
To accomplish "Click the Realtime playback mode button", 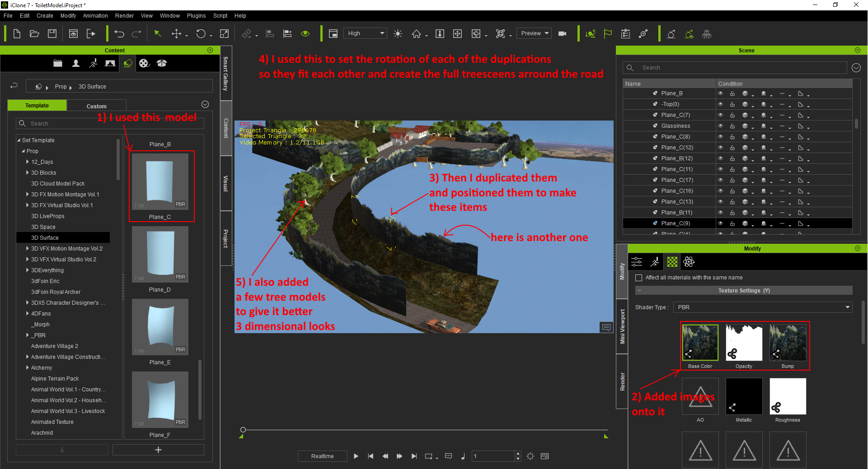I will click(323, 456).
